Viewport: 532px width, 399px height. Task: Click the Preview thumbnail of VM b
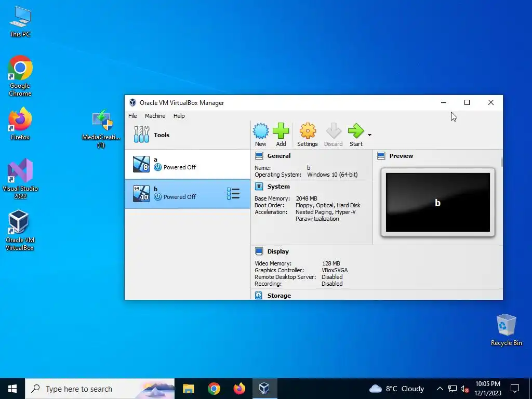437,202
